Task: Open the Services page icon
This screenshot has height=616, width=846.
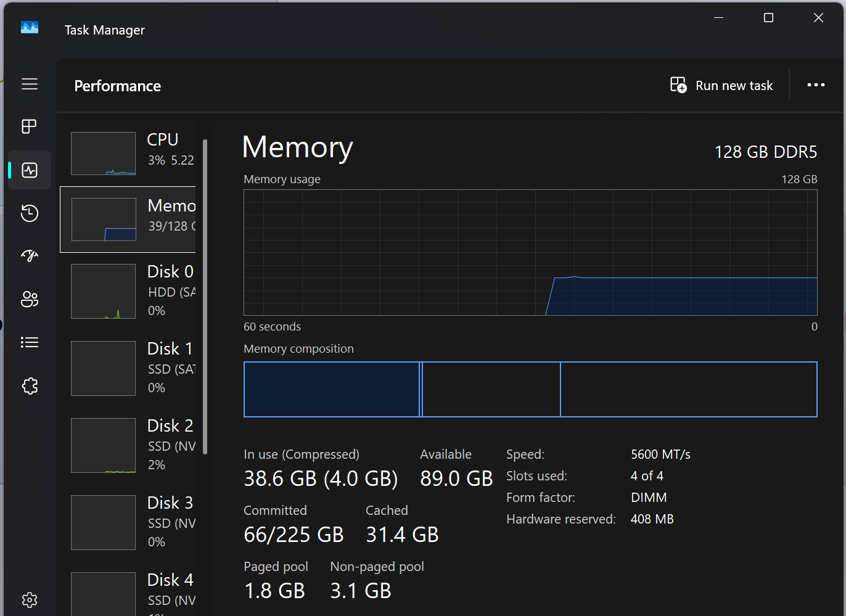Action: coord(30,386)
